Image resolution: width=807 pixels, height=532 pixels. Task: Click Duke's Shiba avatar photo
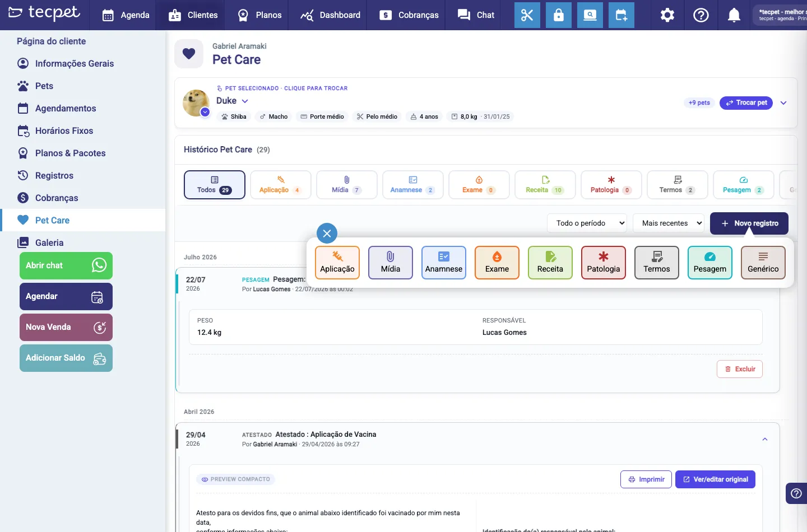(196, 102)
